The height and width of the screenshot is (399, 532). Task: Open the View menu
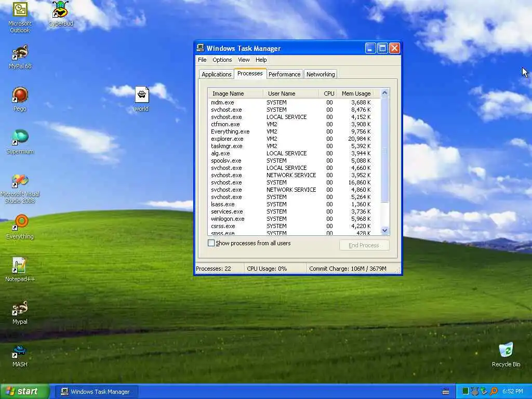(x=244, y=60)
